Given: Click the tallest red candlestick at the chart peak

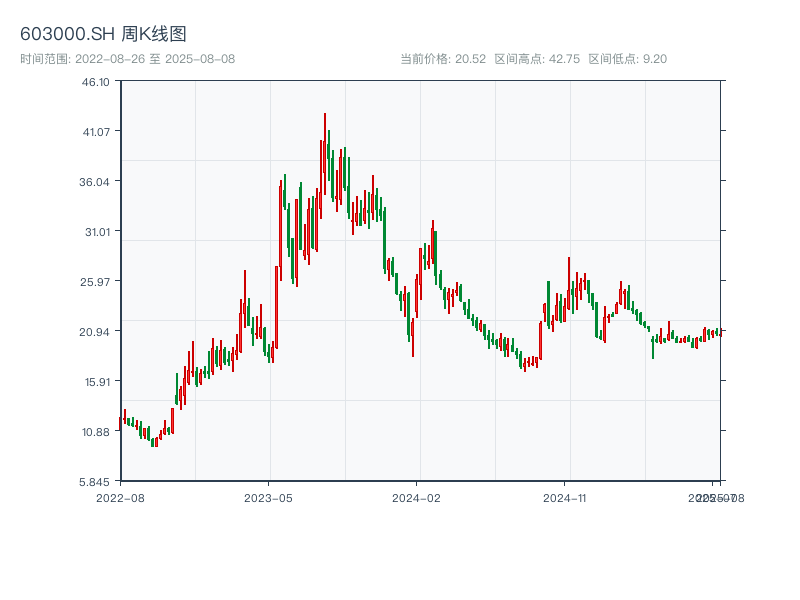Looking at the screenshot, I should 324,153.
